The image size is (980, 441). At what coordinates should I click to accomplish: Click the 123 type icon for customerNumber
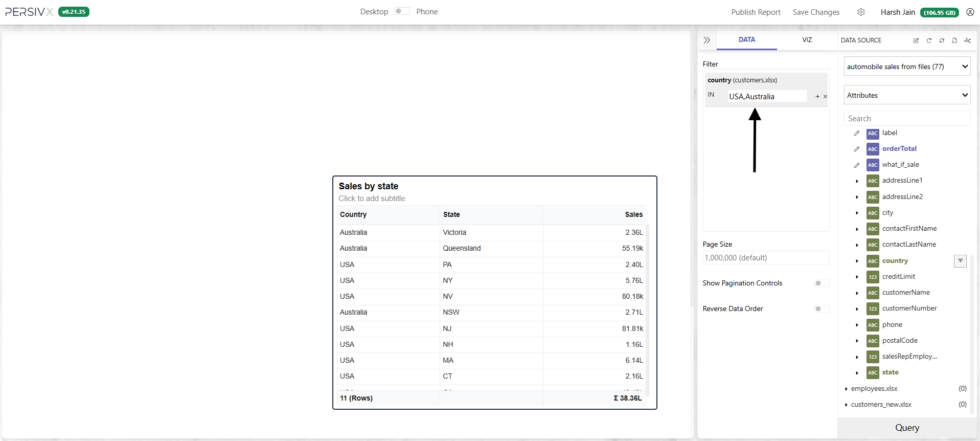click(873, 308)
